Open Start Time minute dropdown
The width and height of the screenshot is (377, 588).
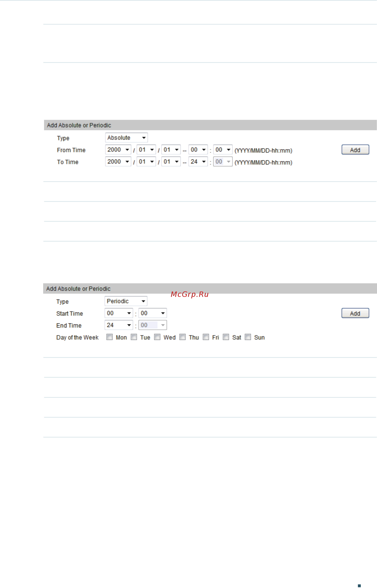click(x=153, y=313)
